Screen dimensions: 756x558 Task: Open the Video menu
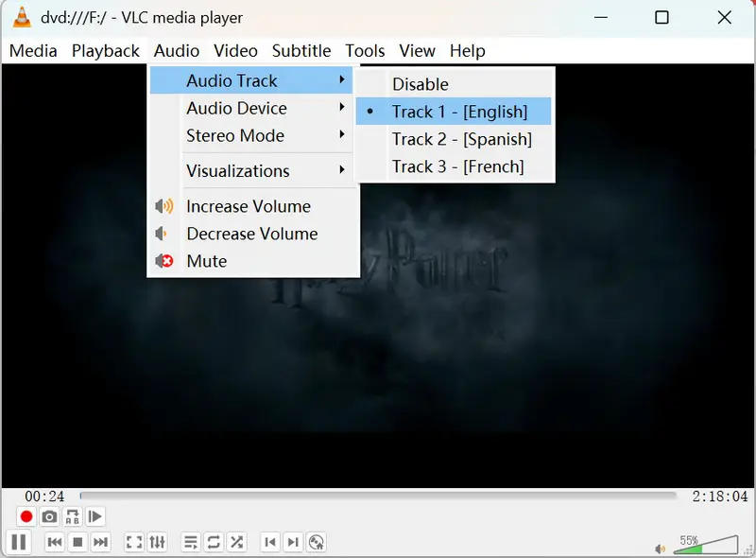pos(235,51)
